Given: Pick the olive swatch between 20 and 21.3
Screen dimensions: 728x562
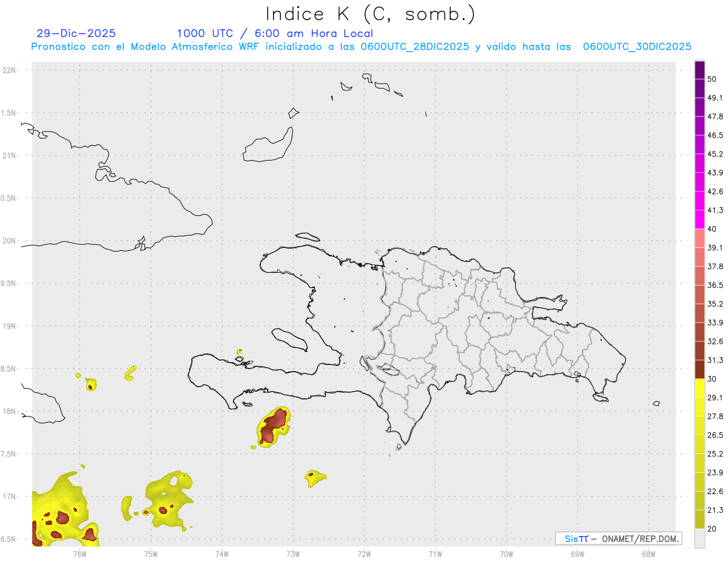Looking at the screenshot, I should pyautogui.click(x=699, y=519).
